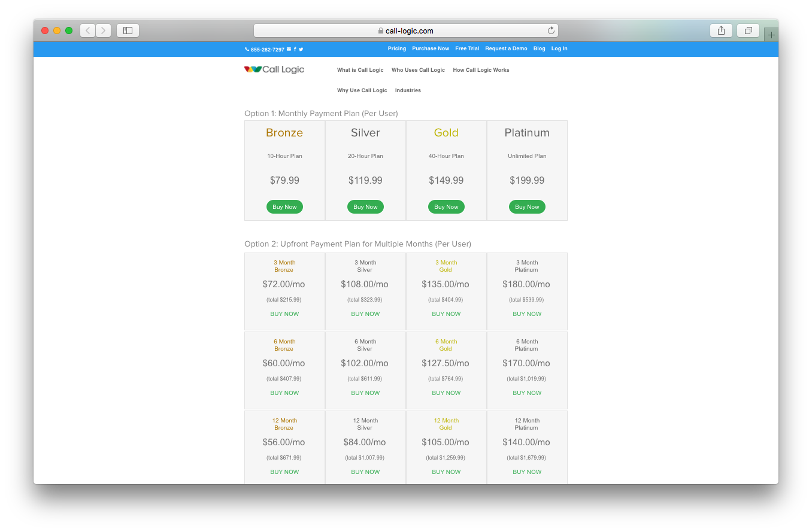Open Purchase Now in top bar
Viewport: 812px width, 532px height.
pyautogui.click(x=431, y=48)
